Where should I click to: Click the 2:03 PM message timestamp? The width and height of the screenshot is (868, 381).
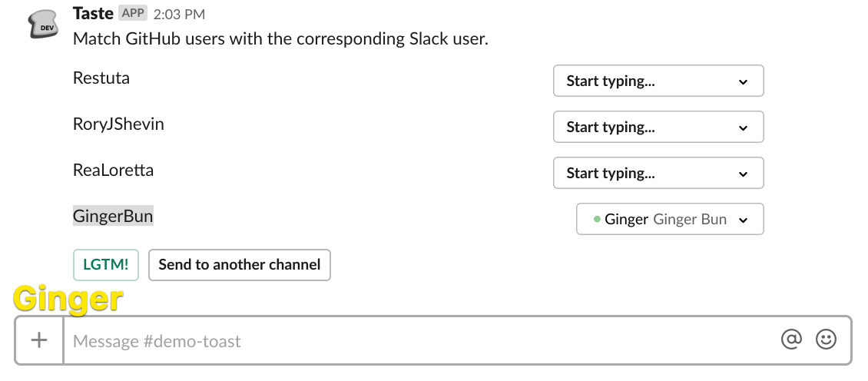pyautogui.click(x=179, y=15)
